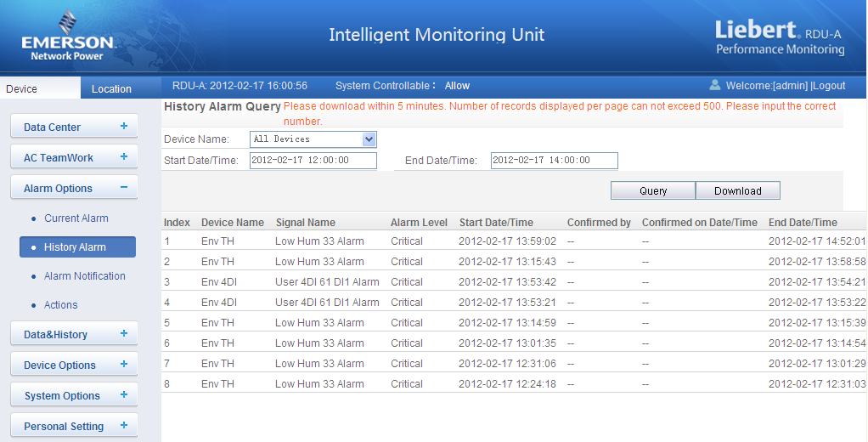This screenshot has height=442, width=868.
Task: Click the Emerson Network Power logo
Action: 67,37
